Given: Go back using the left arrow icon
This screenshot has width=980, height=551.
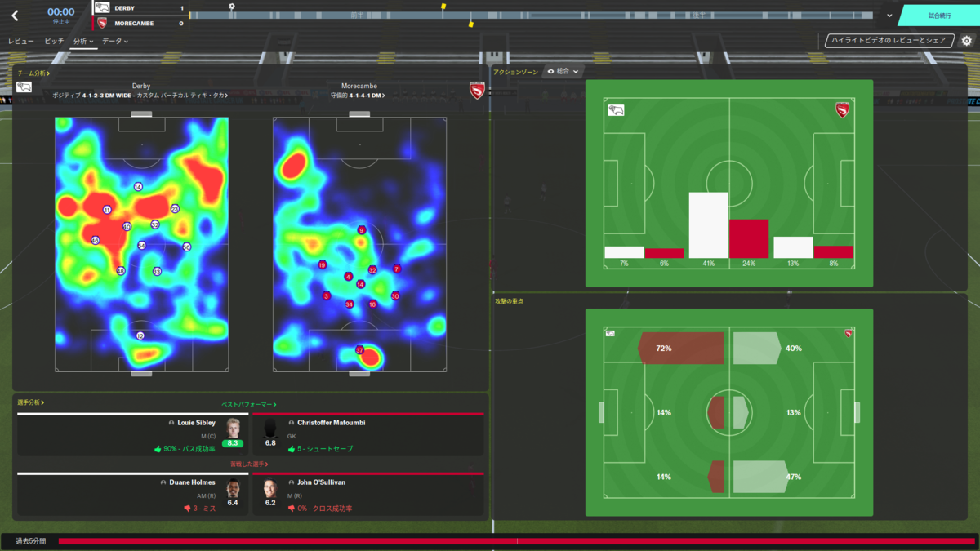Looking at the screenshot, I should (x=15, y=16).
